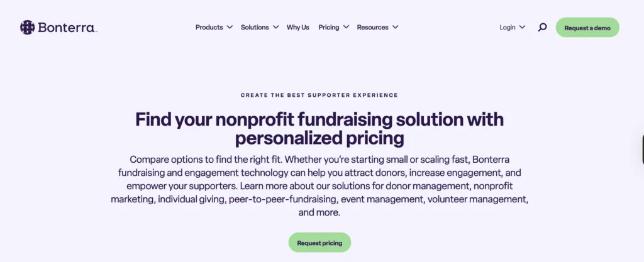644x262 pixels.
Task: Click the Compare options description paragraph
Action: (x=319, y=185)
